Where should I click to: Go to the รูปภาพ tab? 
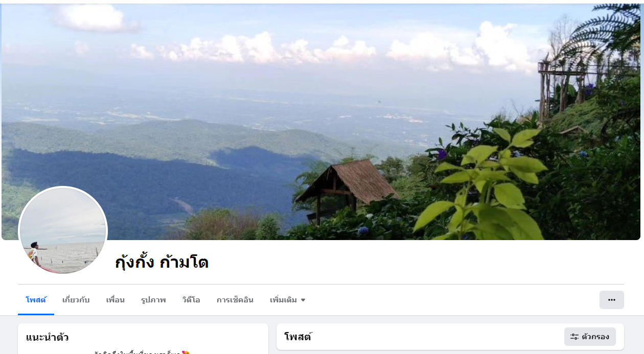(153, 300)
